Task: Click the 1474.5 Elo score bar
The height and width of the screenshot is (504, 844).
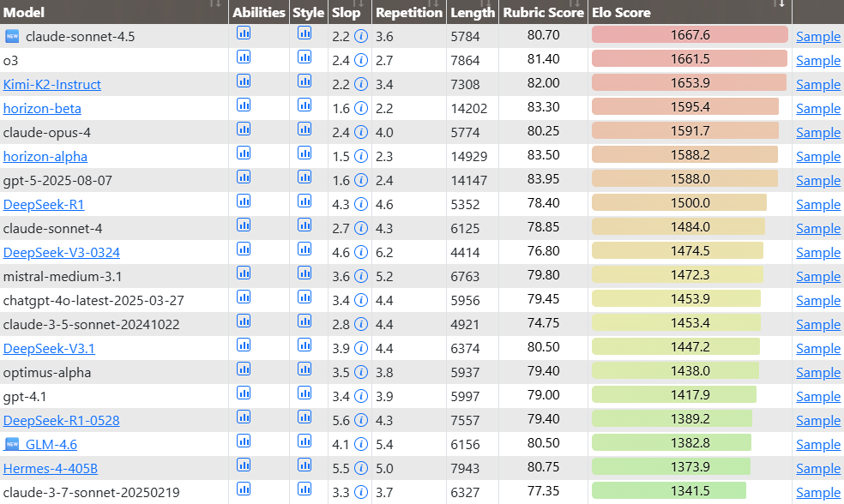Action: pyautogui.click(x=677, y=253)
